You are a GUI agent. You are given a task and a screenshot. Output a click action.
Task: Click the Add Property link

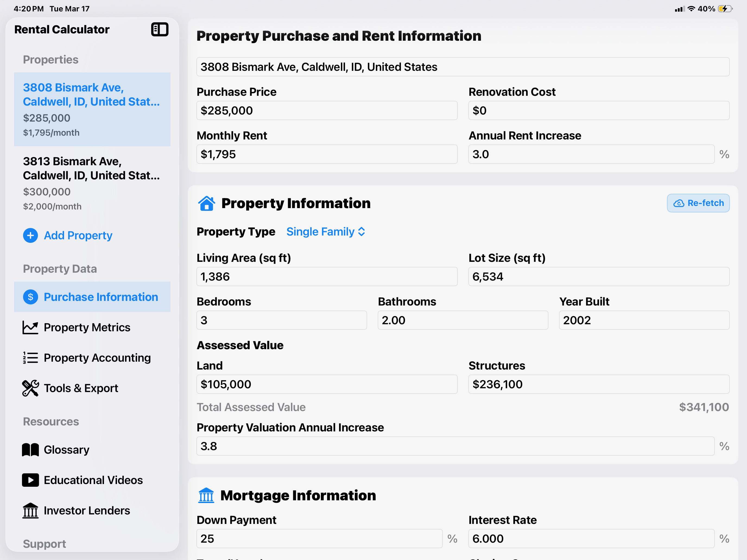tap(78, 235)
